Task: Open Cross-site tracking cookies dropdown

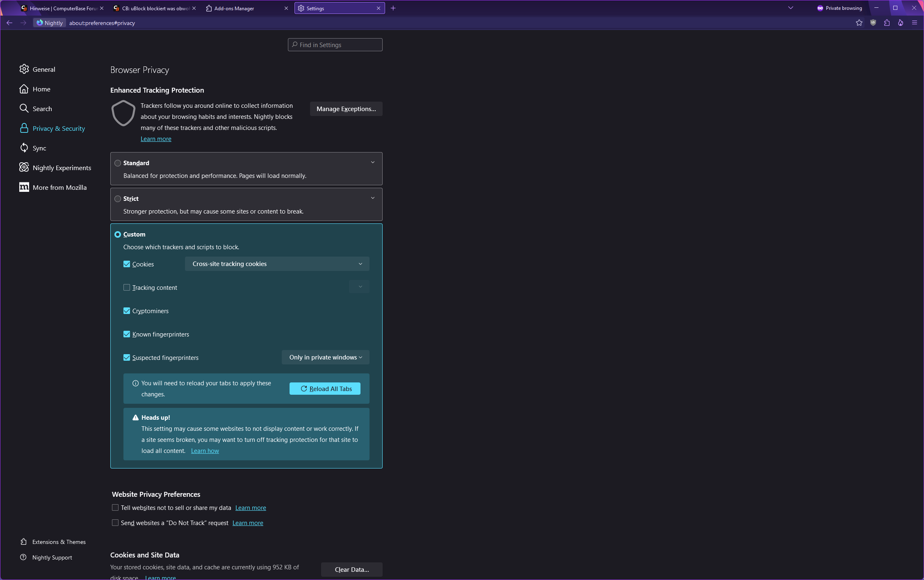Action: point(277,264)
